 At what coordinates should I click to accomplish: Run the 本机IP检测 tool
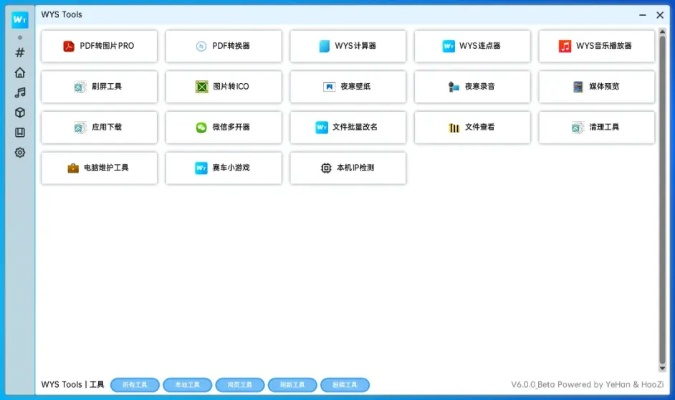(x=348, y=168)
